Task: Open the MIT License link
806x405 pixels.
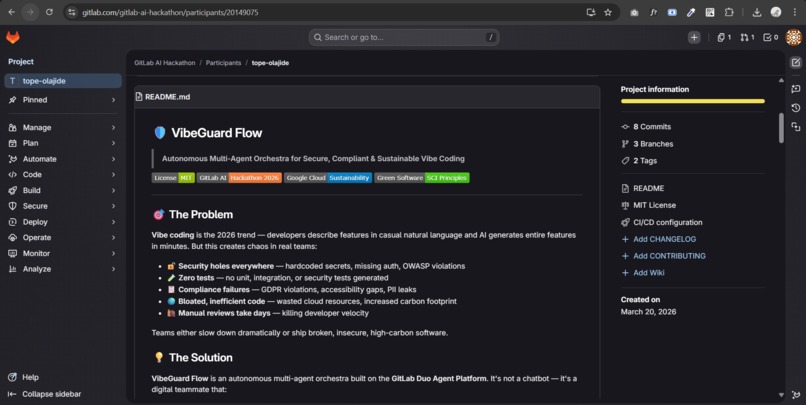Action: tap(649, 205)
